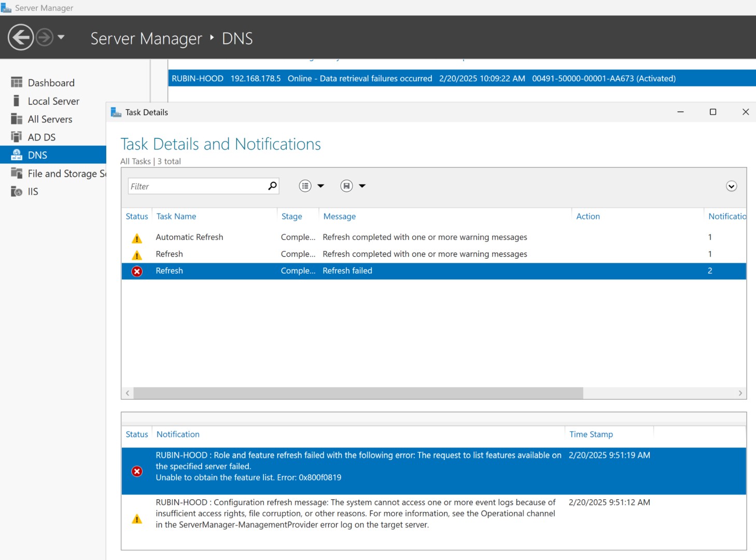Open the saved queries dropdown arrow
Screen dimensions: 756x560
(362, 186)
